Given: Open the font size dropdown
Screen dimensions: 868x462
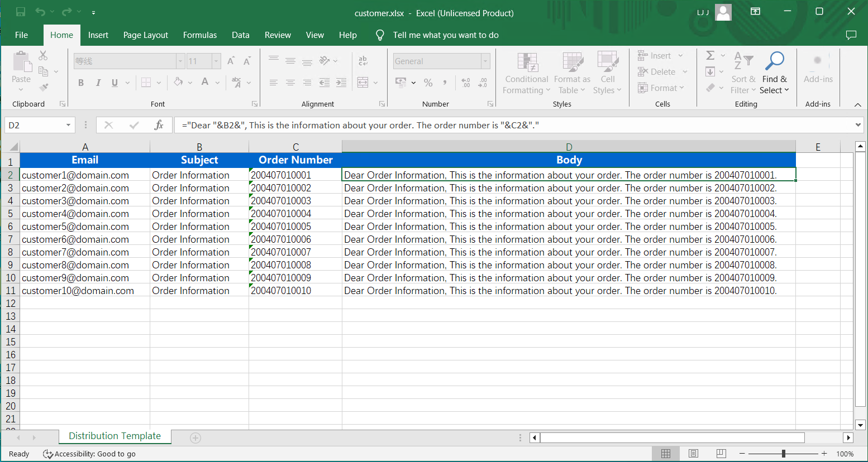Looking at the screenshot, I should click(x=216, y=61).
